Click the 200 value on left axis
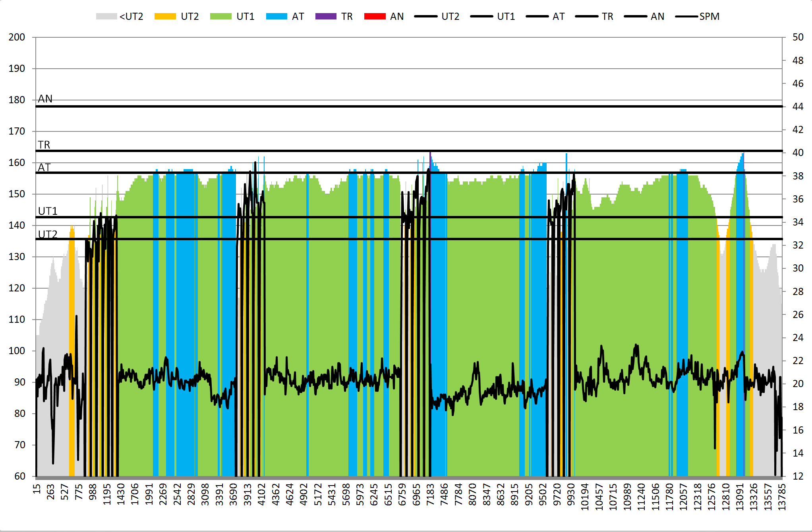This screenshot has height=532, width=812. coord(17,37)
